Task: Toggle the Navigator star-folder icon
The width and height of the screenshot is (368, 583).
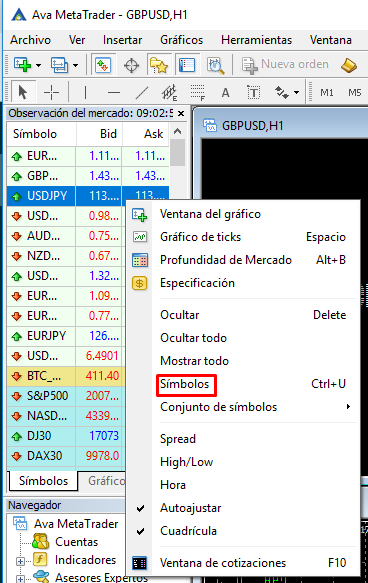Action: (159, 65)
